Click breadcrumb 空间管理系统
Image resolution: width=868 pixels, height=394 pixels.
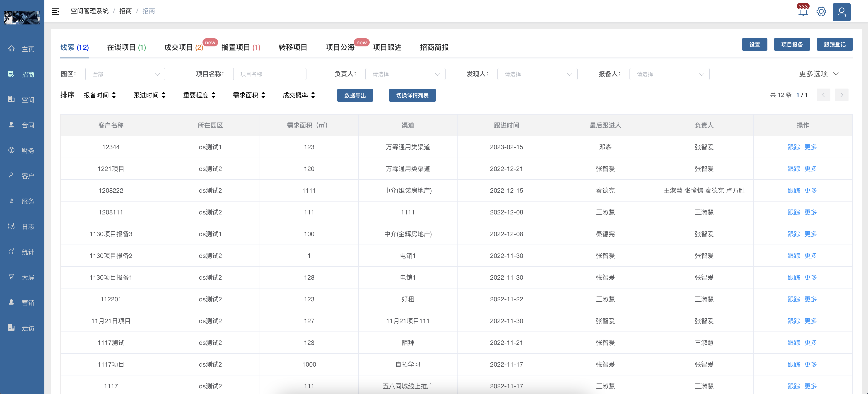[90, 11]
